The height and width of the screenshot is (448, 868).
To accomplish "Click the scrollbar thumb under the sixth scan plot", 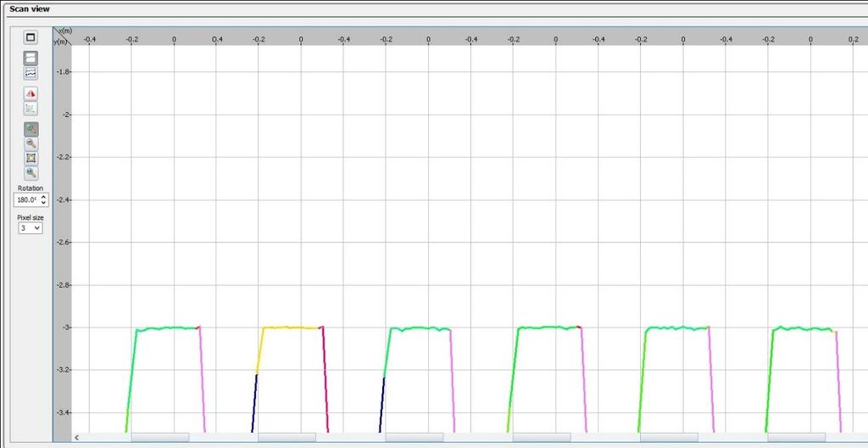I will (x=796, y=438).
